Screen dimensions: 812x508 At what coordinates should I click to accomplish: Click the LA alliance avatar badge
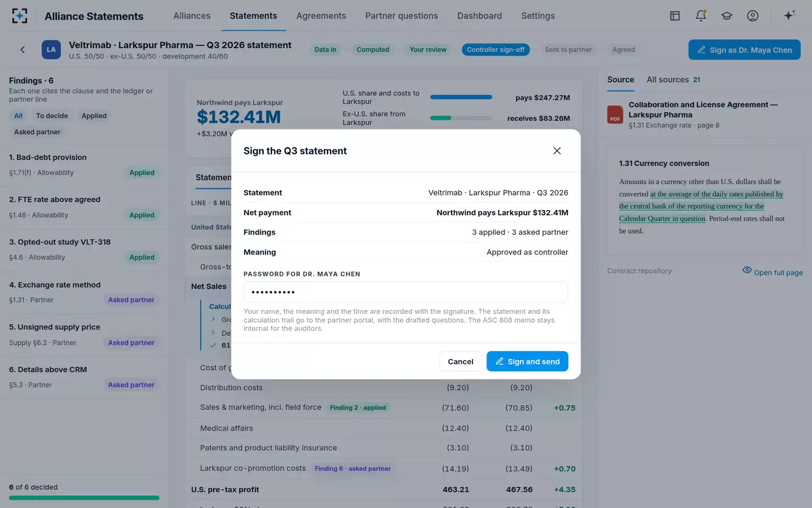[x=51, y=50]
